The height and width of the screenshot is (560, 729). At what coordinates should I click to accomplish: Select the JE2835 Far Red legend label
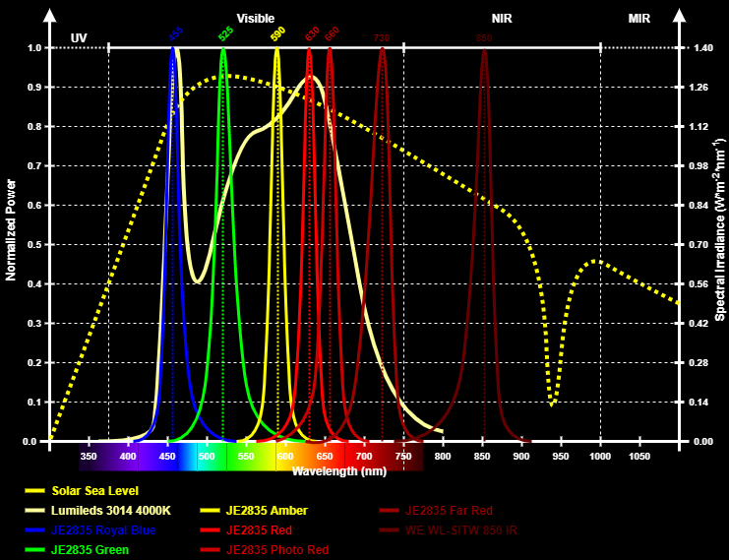coord(450,511)
